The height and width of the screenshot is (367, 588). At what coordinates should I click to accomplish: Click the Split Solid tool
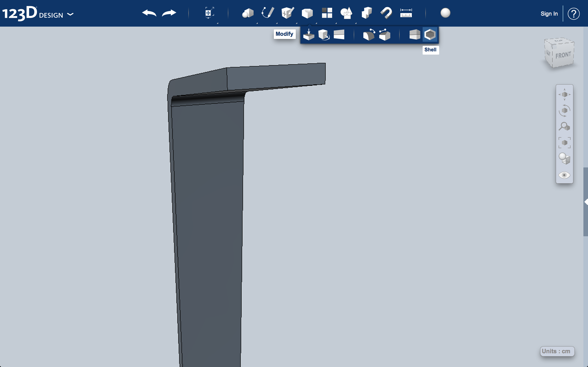(414, 34)
